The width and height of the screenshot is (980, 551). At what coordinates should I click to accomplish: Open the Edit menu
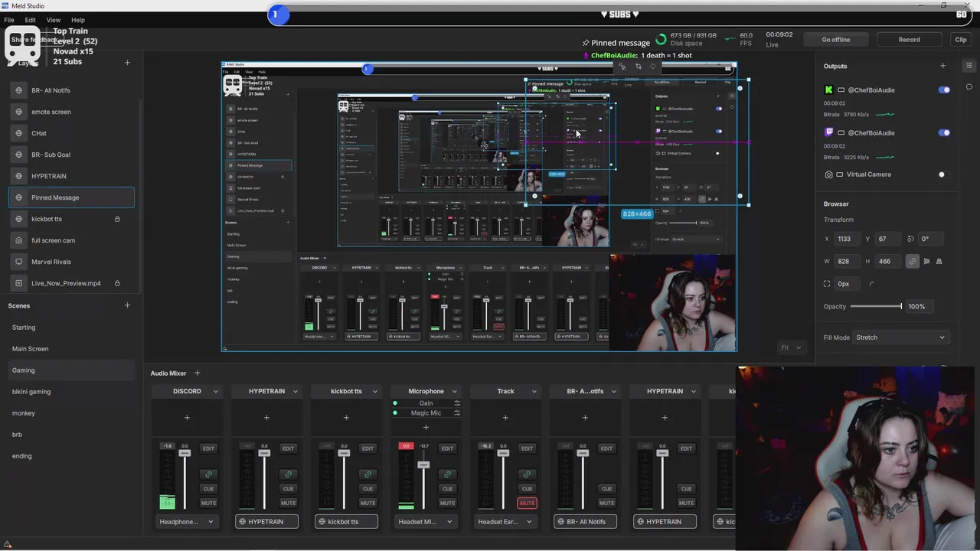[30, 20]
